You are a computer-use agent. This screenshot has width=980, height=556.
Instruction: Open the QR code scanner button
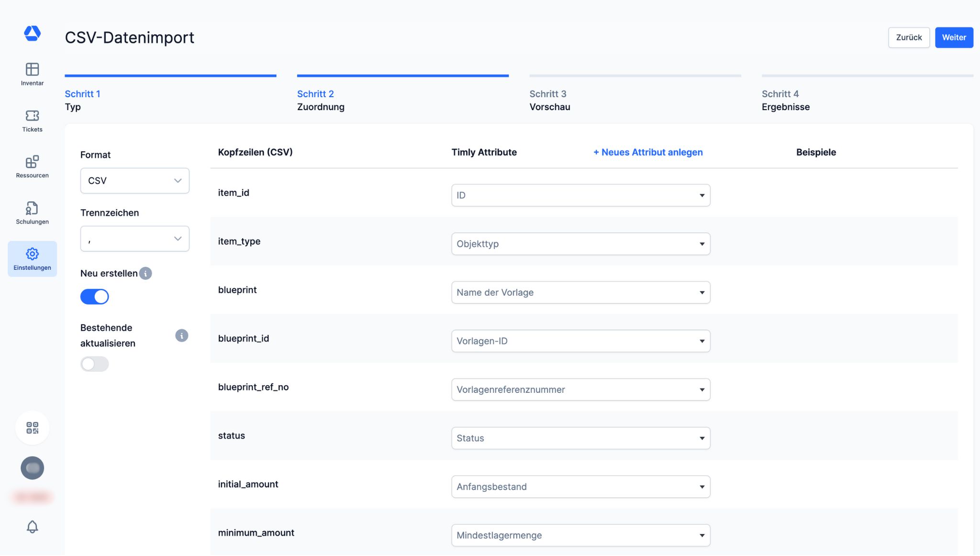click(x=32, y=428)
